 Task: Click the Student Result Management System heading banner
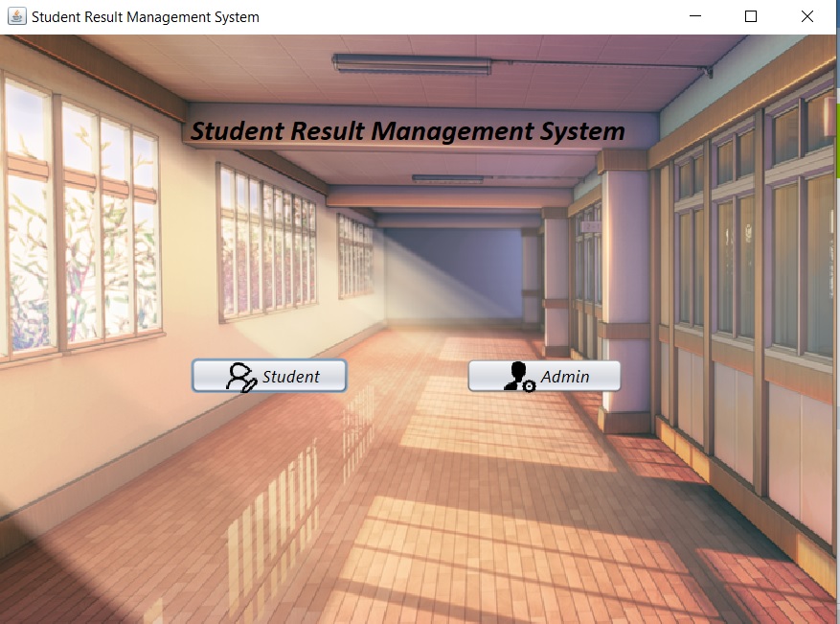coord(408,130)
